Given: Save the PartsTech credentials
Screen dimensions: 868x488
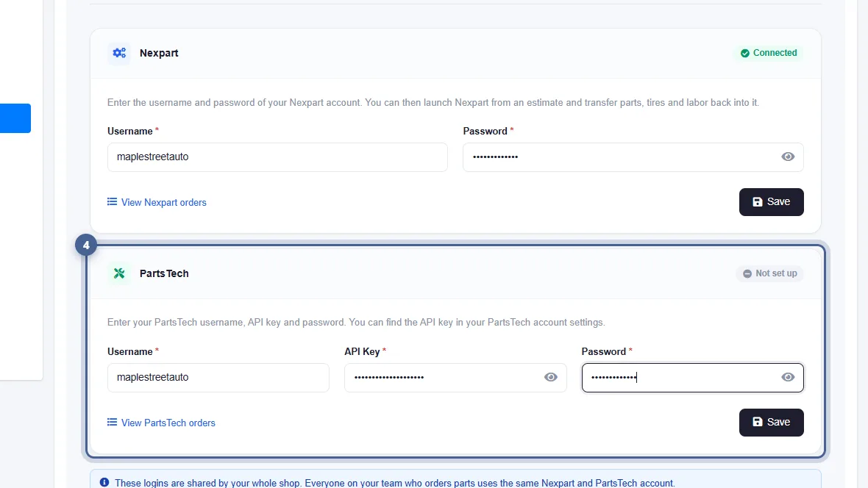Looking at the screenshot, I should coord(771,422).
